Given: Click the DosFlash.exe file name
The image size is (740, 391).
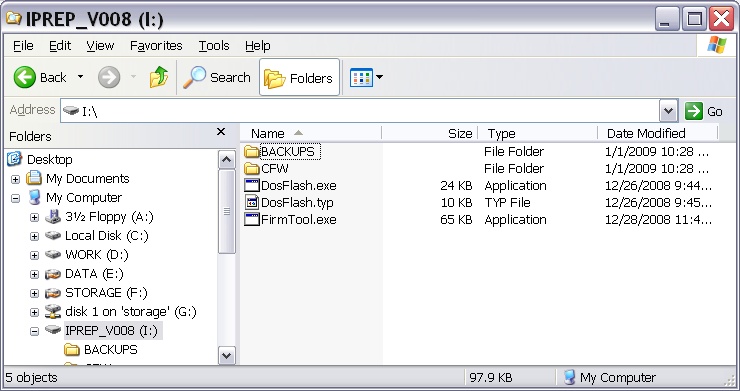Looking at the screenshot, I should point(299,186).
